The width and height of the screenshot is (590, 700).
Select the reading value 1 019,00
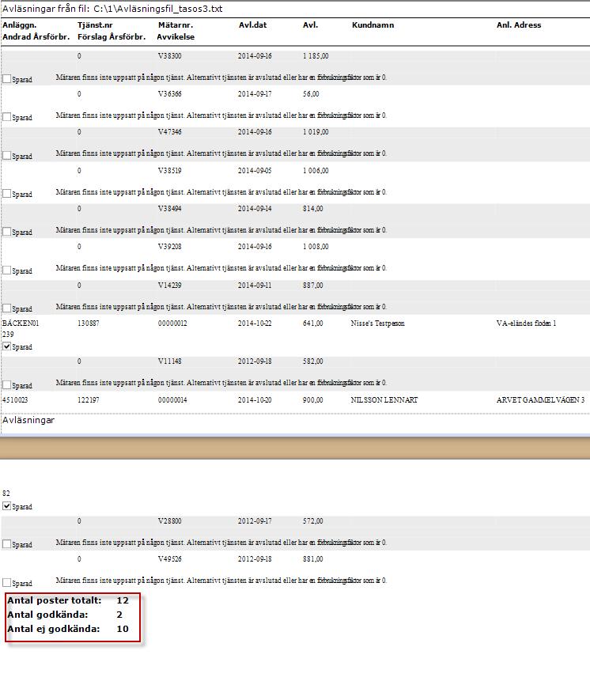(316, 132)
